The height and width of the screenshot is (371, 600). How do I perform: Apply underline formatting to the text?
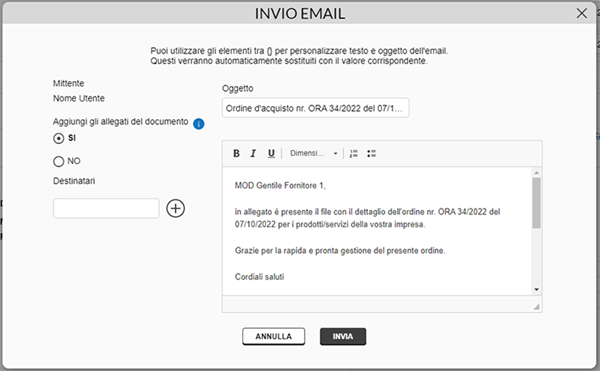271,153
